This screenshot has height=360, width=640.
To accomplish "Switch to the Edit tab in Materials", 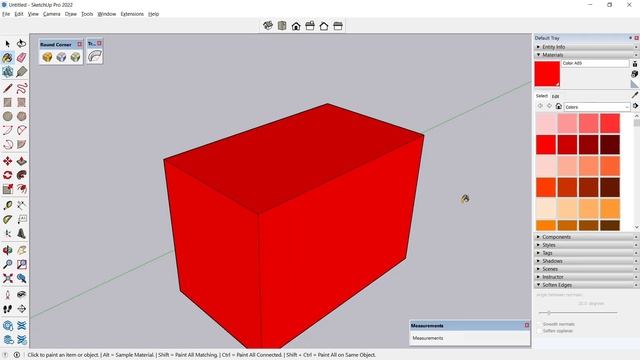I will click(x=556, y=96).
